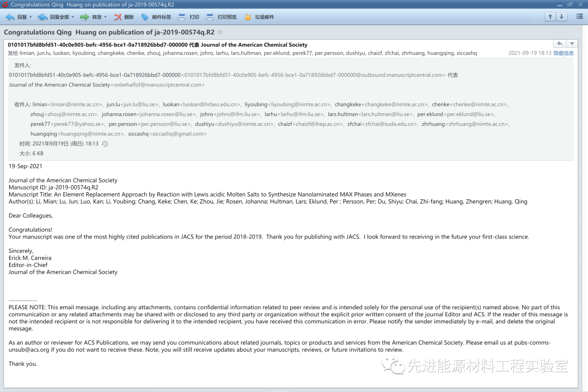Select the sender address onbehalfof@manuscriptcentral.com
The height and width of the screenshot is (392, 588).
(x=157, y=85)
